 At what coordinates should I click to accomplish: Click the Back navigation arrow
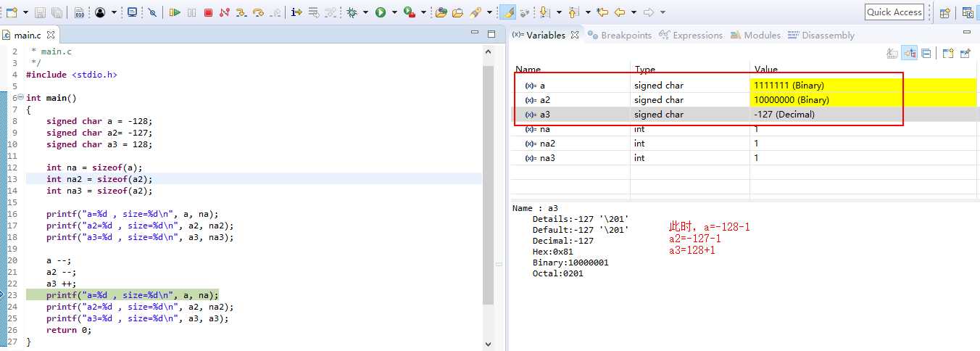[x=620, y=12]
